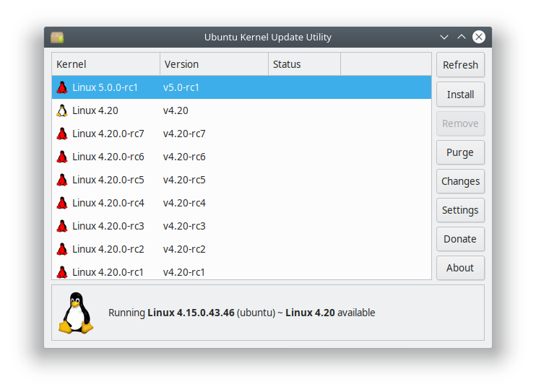
Task: Open the About dialog
Action: [460, 268]
